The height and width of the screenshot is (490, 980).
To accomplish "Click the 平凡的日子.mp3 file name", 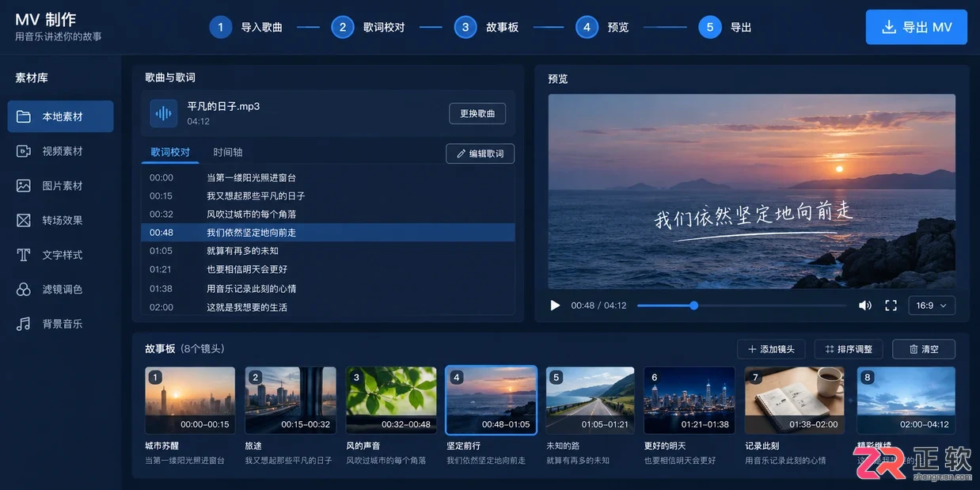I will click(223, 106).
